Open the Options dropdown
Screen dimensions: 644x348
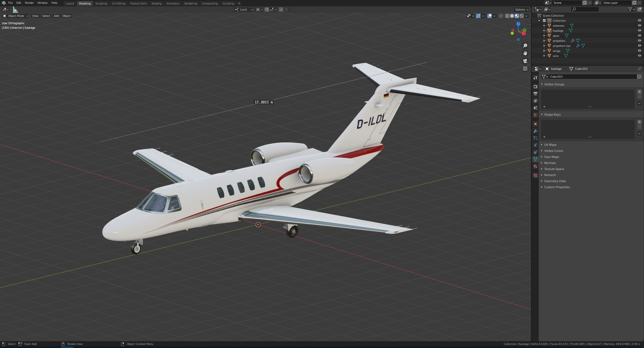(522, 10)
